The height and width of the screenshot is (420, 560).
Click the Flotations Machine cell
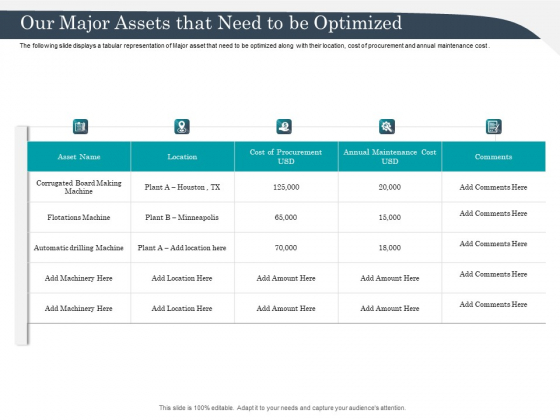point(79,217)
